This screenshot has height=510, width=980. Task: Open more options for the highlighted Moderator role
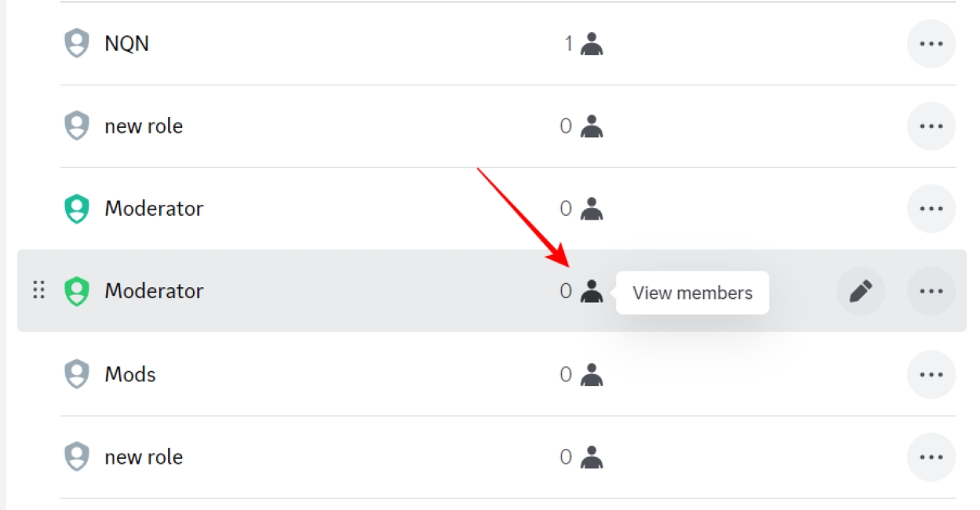coord(931,290)
